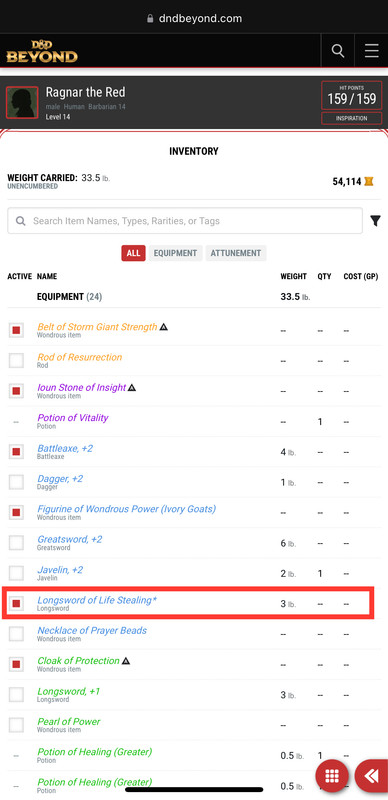Equip the Longsword, +1 checkbox
This screenshot has width=388, height=800.
click(16, 695)
